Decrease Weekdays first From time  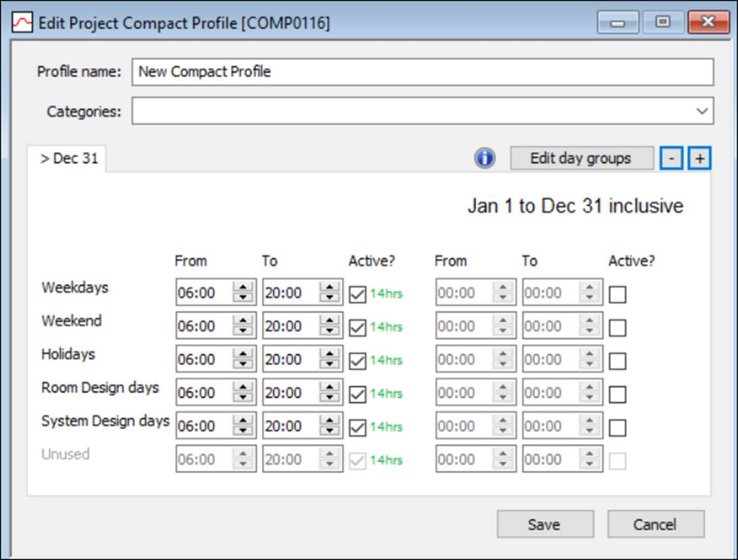(x=243, y=297)
